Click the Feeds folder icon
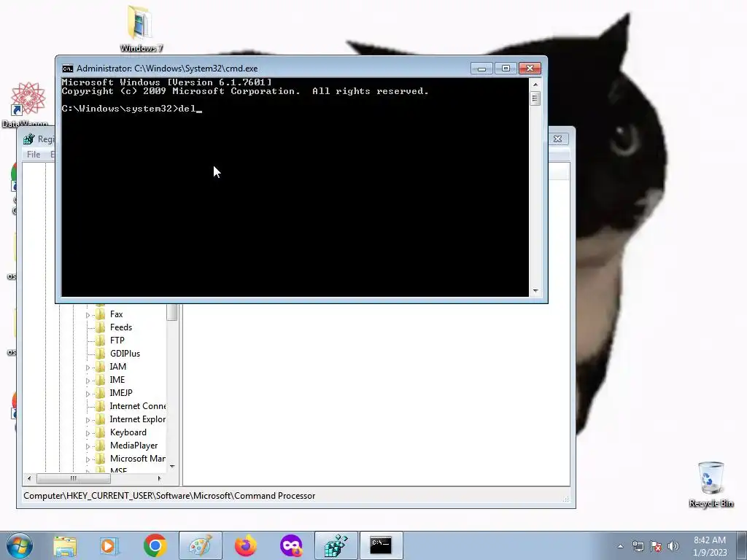747x560 pixels. (100, 327)
